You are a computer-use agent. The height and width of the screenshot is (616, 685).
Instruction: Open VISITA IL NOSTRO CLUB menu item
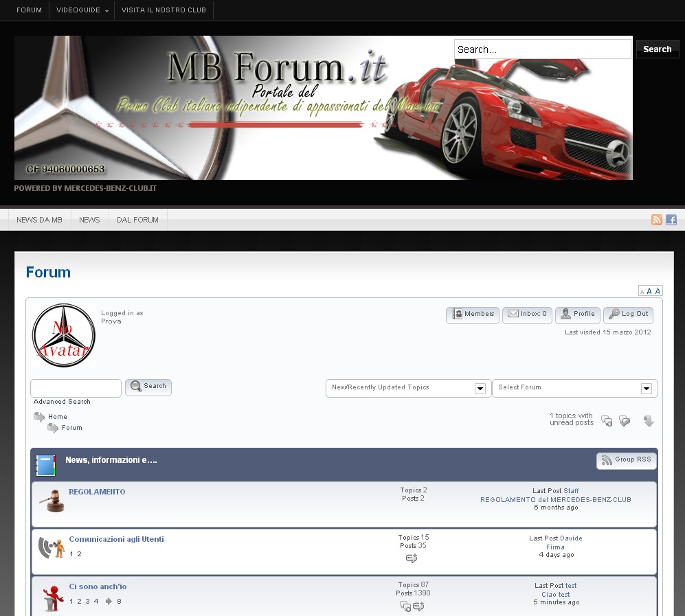164,10
